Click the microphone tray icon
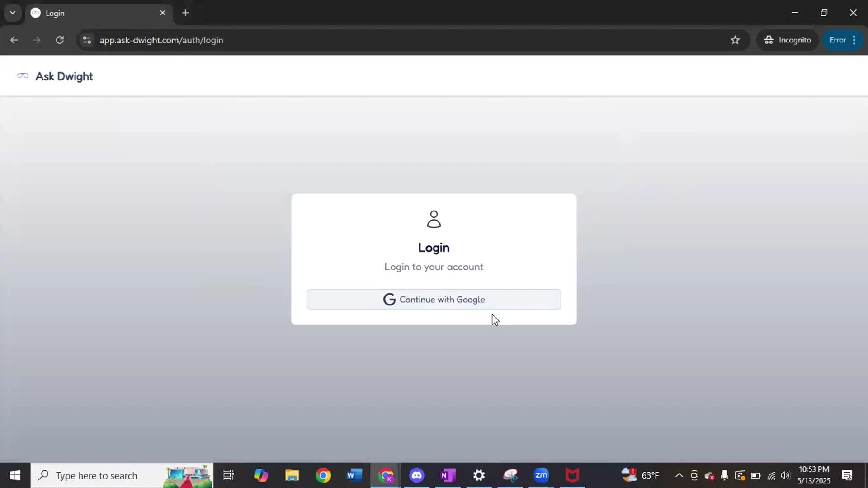Image resolution: width=868 pixels, height=488 pixels. pos(725,475)
